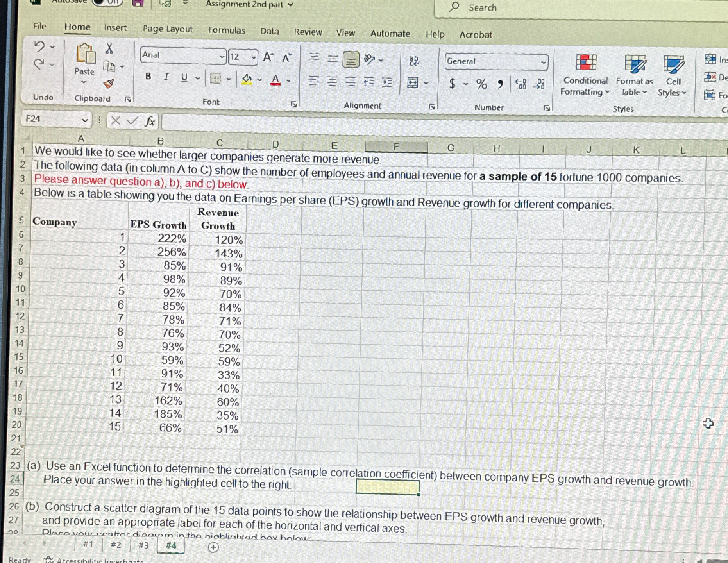
Task: Click the Merge & Center icon
Action: pyautogui.click(x=413, y=83)
